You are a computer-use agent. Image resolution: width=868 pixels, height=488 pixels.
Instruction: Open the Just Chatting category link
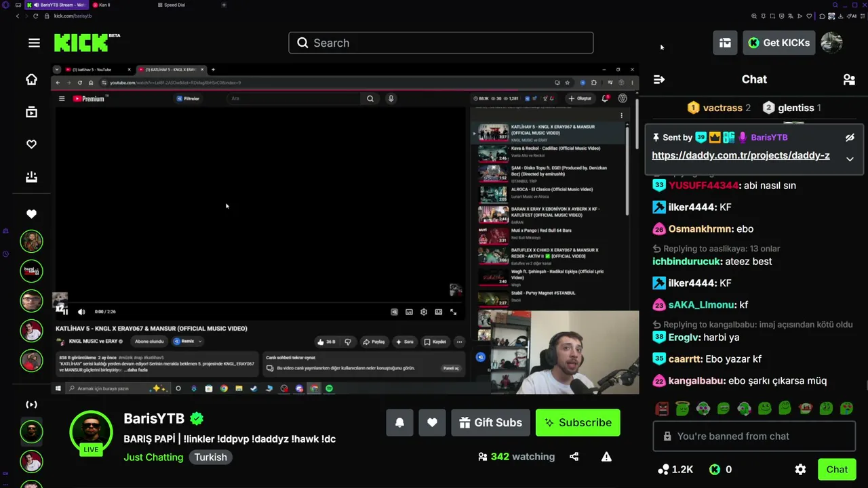[x=153, y=457]
